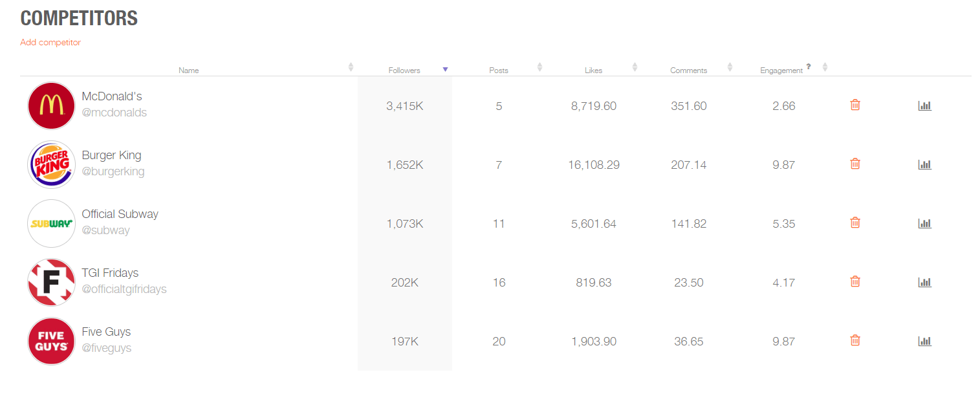Image resolution: width=980 pixels, height=403 pixels.
Task: View the Burger King chart statistics icon
Action: pyautogui.click(x=924, y=164)
